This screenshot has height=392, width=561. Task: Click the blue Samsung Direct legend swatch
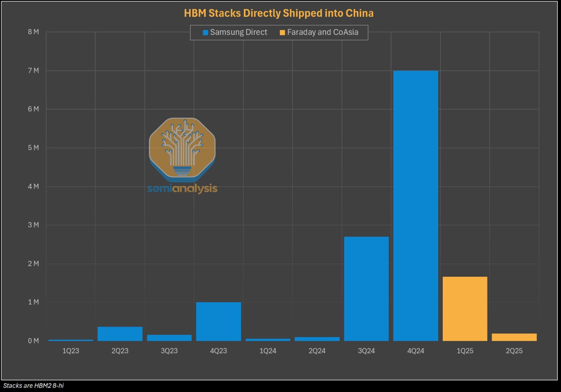click(x=206, y=33)
